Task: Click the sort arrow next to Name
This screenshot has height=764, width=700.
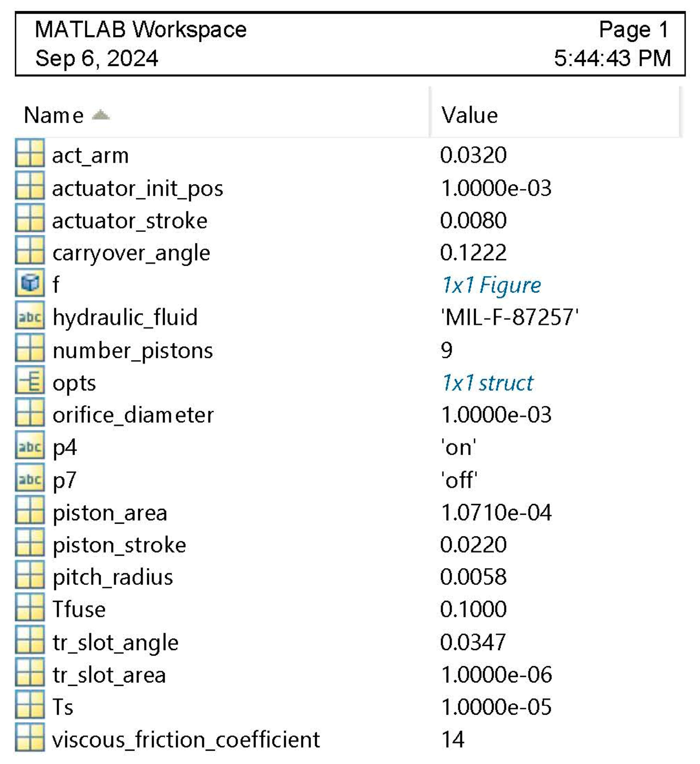Action: (100, 115)
